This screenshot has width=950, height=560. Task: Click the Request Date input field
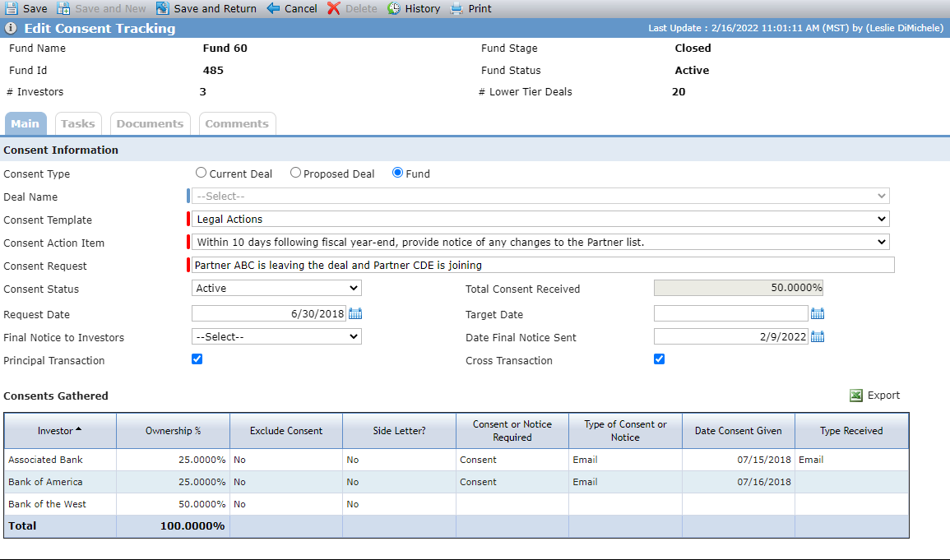[269, 313]
